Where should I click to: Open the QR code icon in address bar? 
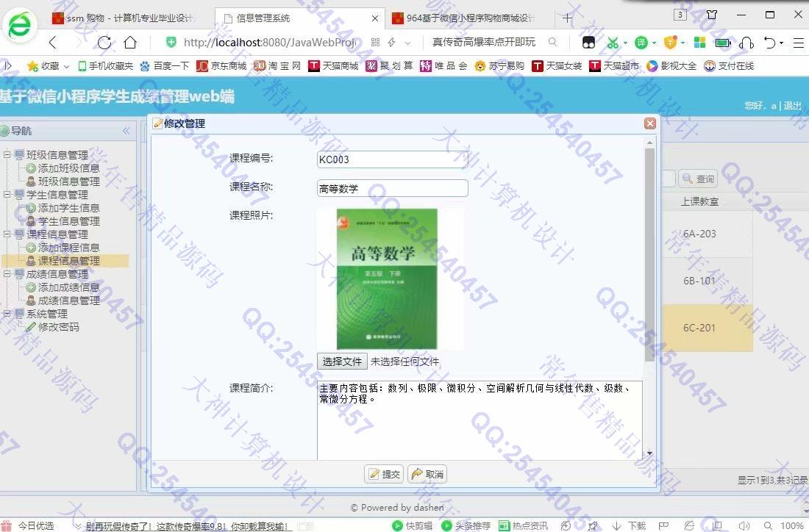(375, 43)
